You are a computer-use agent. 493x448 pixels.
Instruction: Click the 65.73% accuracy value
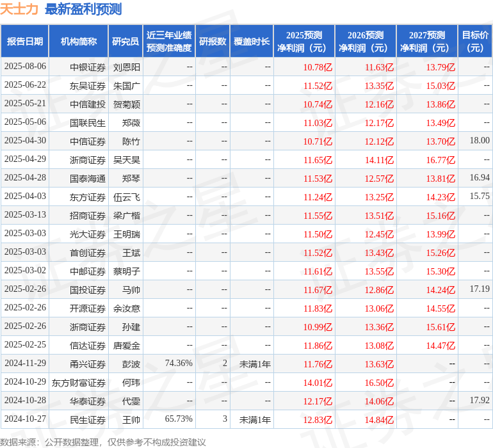179,419
